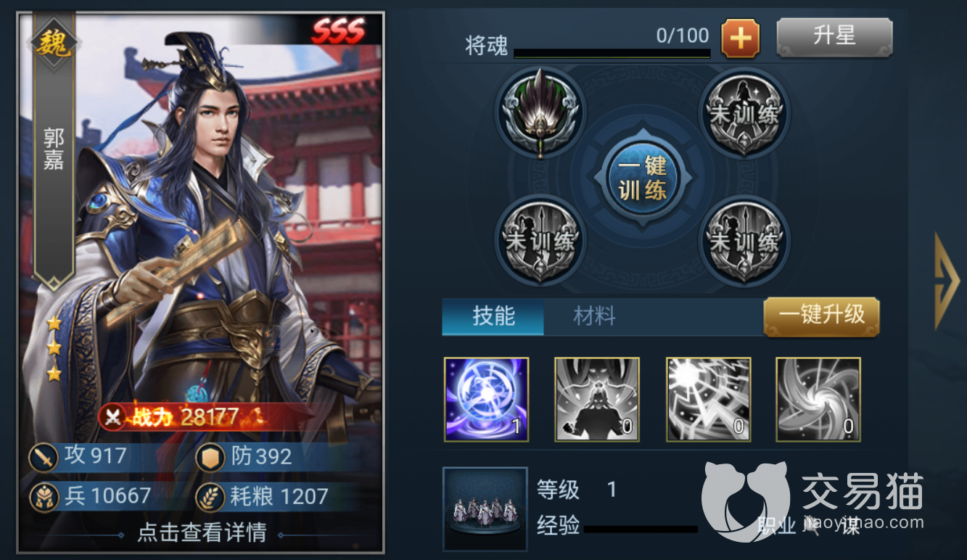Click the SSS rank badge
This screenshot has width=967, height=560.
(x=339, y=32)
